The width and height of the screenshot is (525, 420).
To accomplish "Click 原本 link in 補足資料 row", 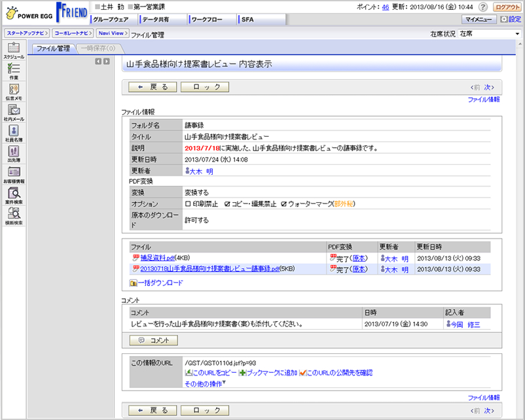I will point(359,258).
